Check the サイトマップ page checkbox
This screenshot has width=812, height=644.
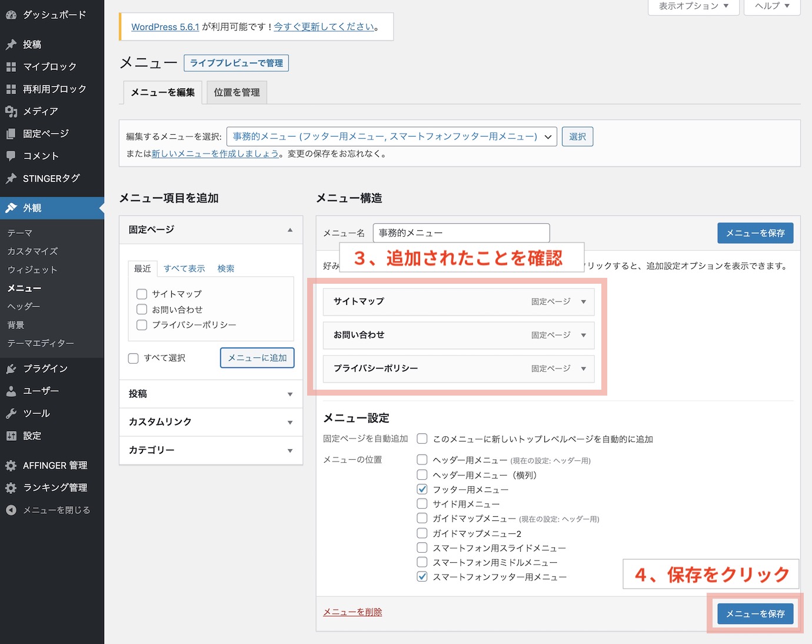coord(142,294)
